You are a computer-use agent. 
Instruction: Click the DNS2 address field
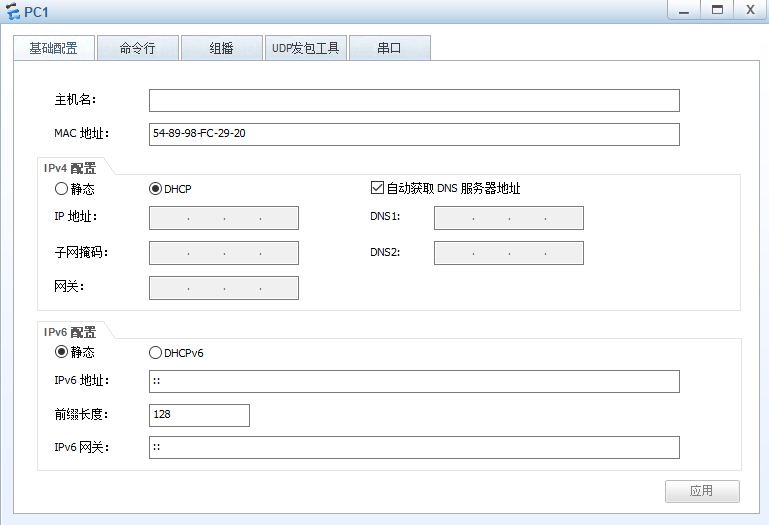point(509,253)
